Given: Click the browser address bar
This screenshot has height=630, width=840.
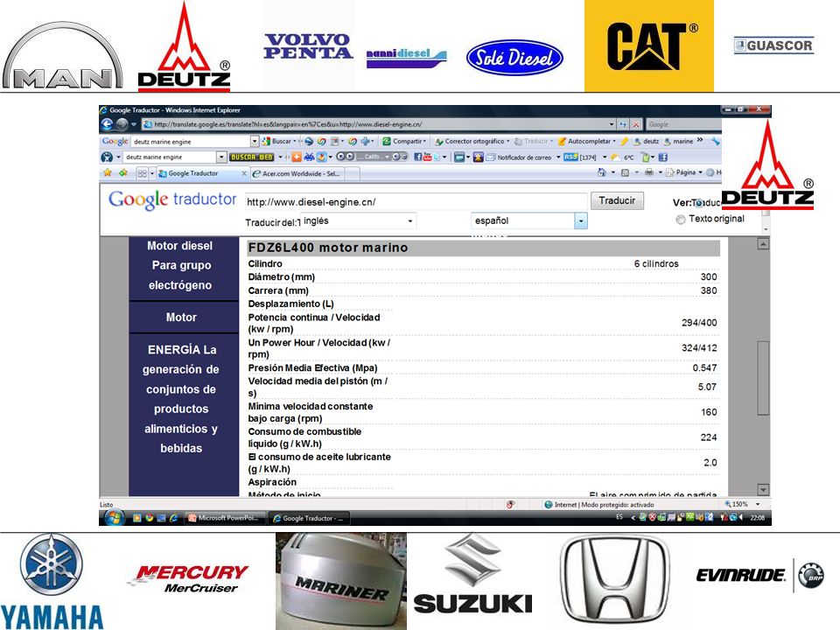Looking at the screenshot, I should [378, 124].
